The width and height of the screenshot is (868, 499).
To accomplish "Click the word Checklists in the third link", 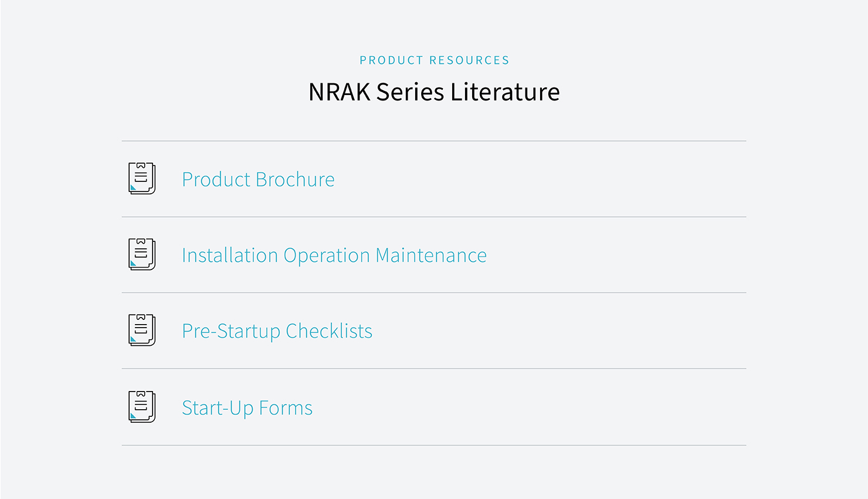I will (x=329, y=331).
